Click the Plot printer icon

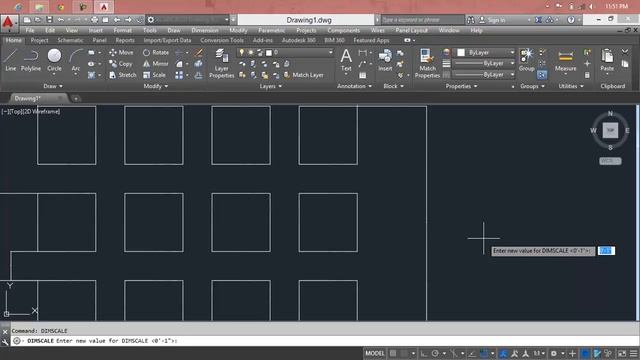(x=94, y=20)
